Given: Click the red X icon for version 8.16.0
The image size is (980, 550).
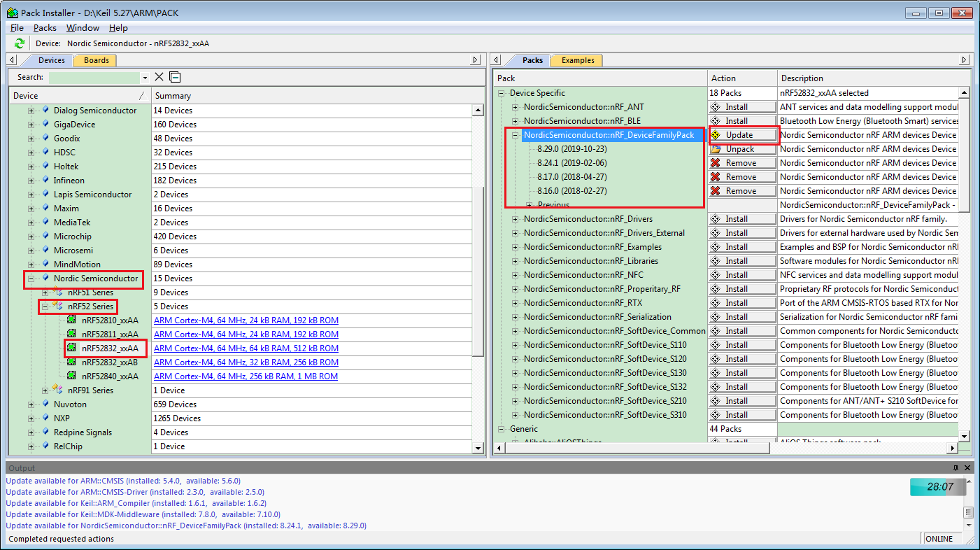Looking at the screenshot, I should point(716,191).
